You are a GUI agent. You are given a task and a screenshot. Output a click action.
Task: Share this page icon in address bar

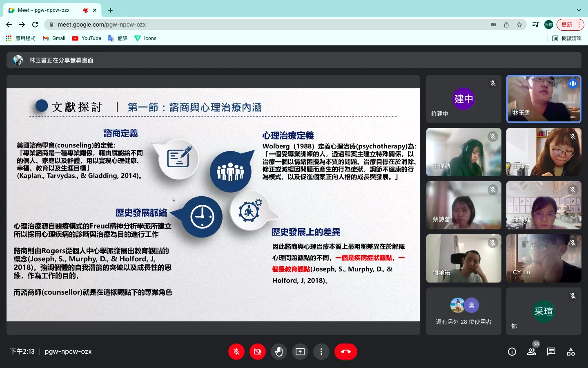tap(506, 25)
